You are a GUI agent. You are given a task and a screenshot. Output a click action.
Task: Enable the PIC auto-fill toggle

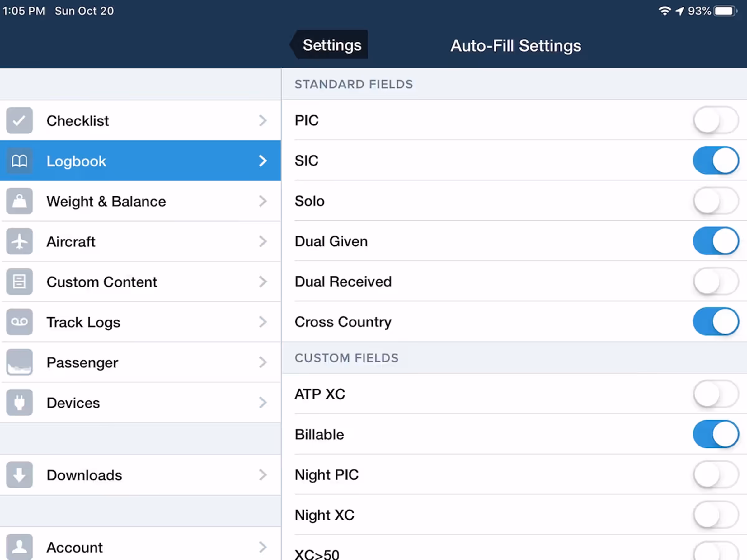716,120
